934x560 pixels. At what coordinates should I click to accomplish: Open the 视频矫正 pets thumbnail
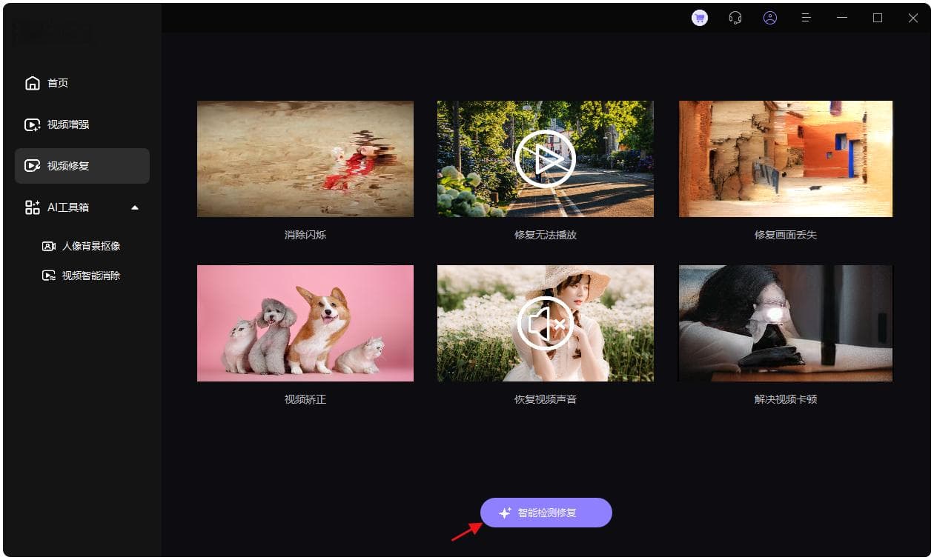(x=305, y=323)
